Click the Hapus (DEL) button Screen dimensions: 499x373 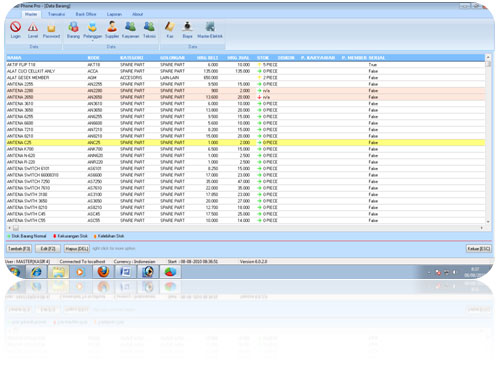click(77, 249)
